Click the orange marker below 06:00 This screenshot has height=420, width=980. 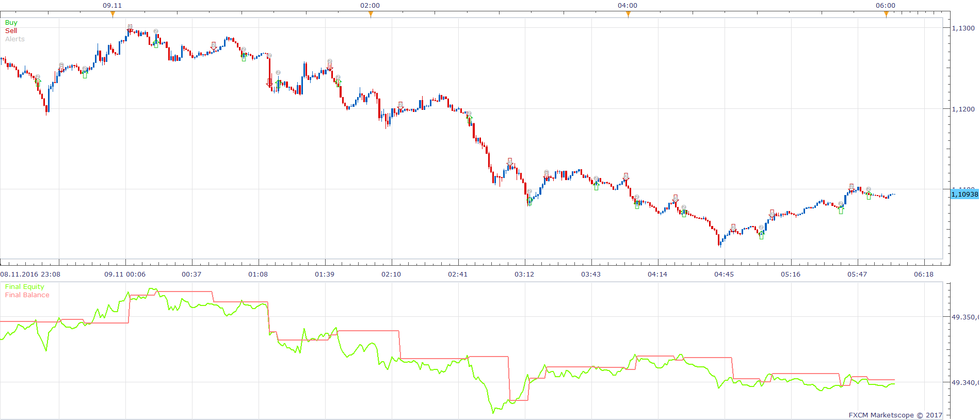click(x=886, y=14)
